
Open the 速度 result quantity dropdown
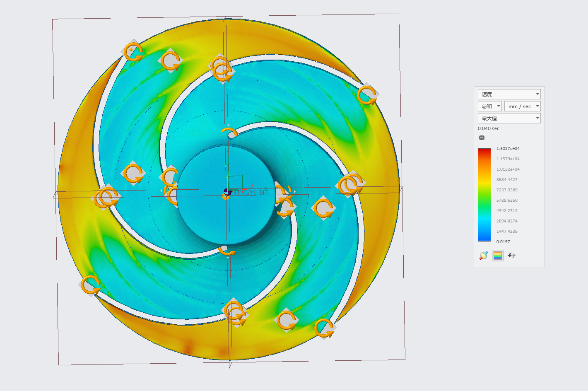[x=509, y=94]
